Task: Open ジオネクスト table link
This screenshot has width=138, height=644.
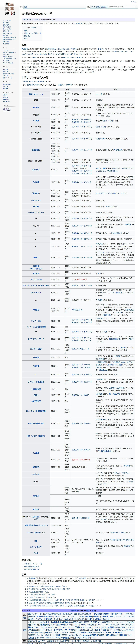Action: click(36, 201)
